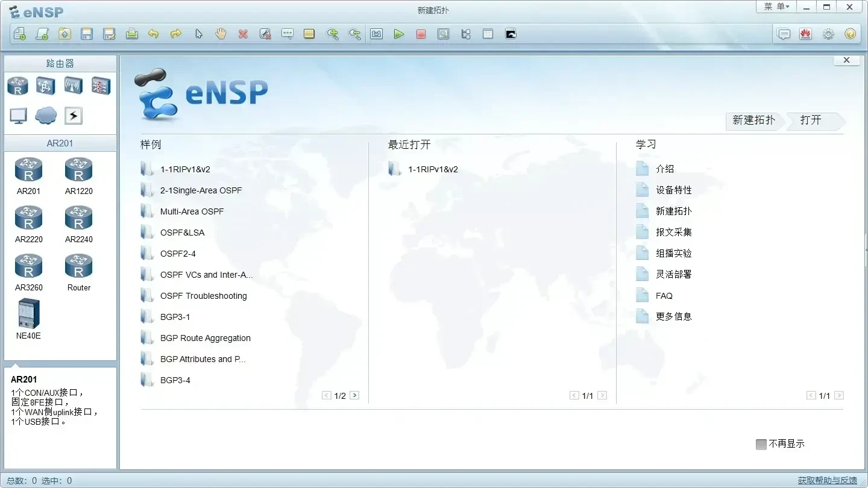
Task: Click the new topology icon in toolbar
Action: tap(20, 34)
